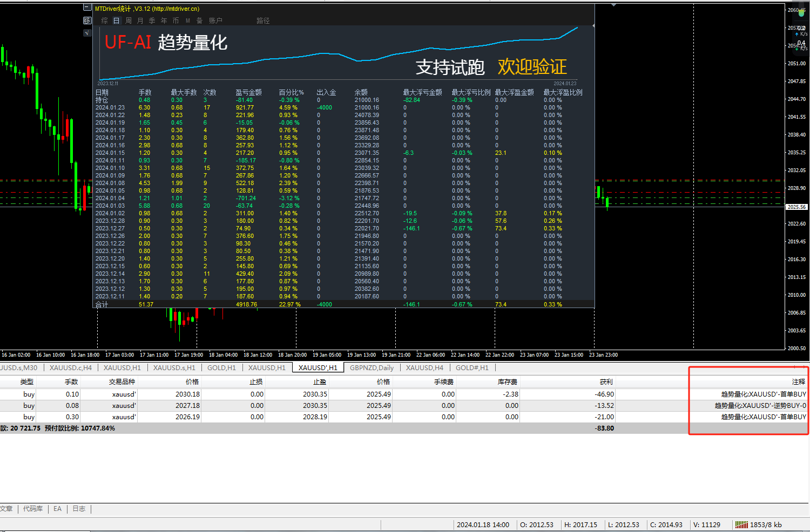Switch statistics to the 周 weekly view
Screen dimensions: 810x532
[x=129, y=21]
